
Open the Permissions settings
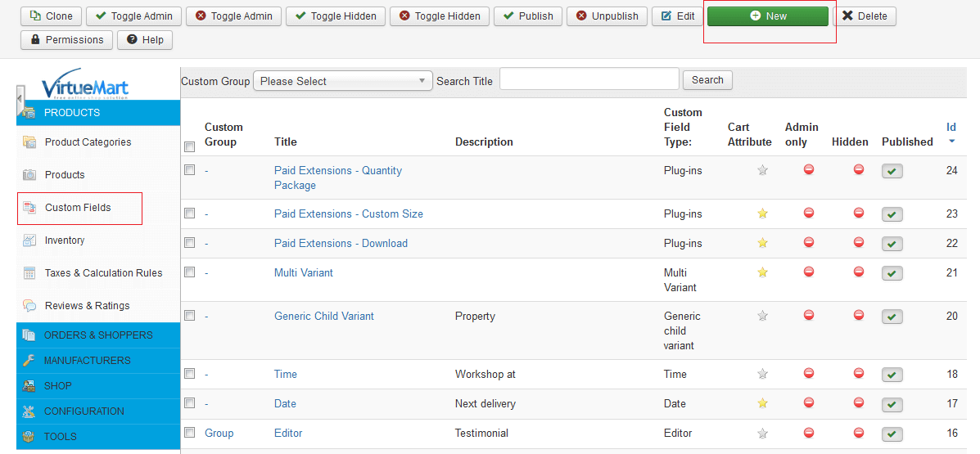coord(67,40)
